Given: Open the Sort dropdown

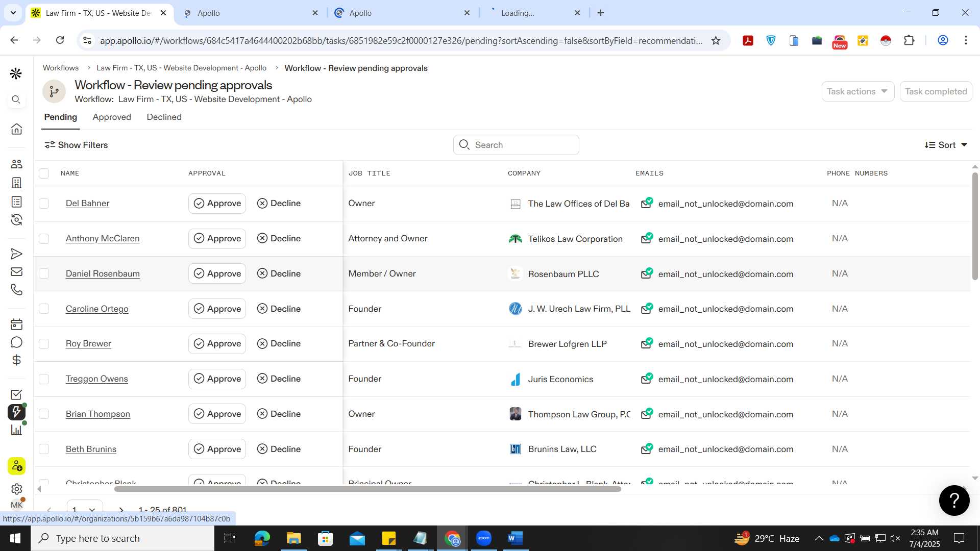Looking at the screenshot, I should [946, 145].
